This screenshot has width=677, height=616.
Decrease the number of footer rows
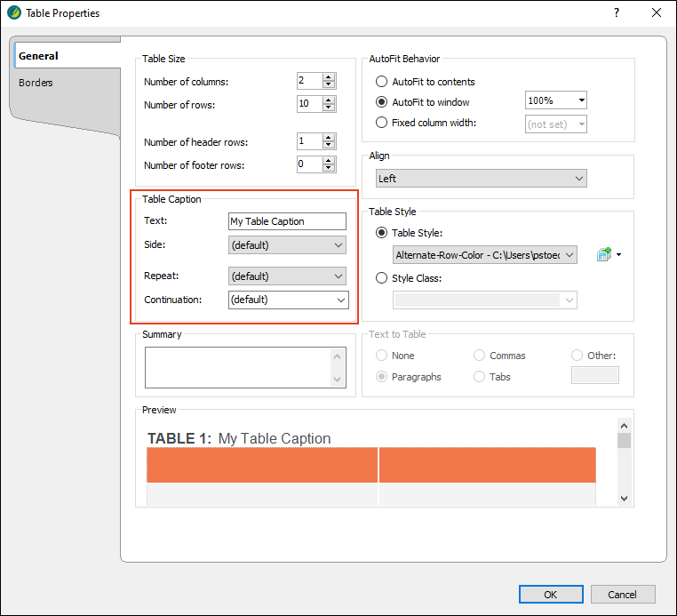[x=329, y=168]
